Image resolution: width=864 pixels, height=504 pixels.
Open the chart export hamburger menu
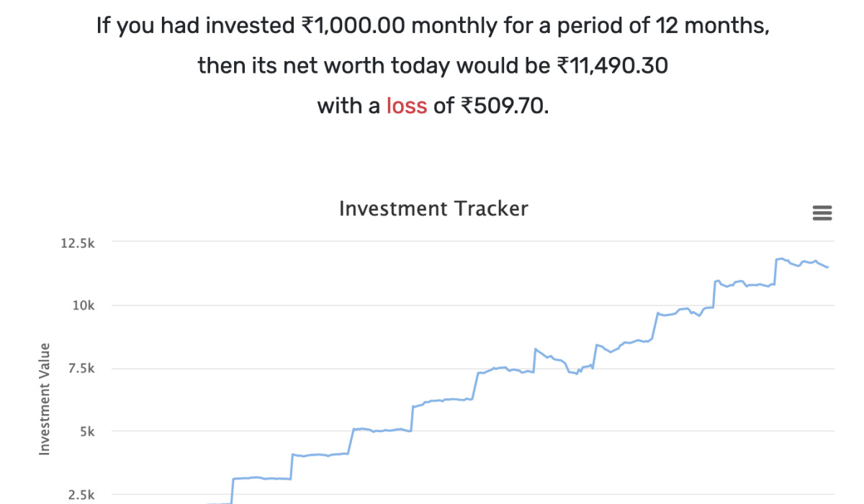pos(822,212)
